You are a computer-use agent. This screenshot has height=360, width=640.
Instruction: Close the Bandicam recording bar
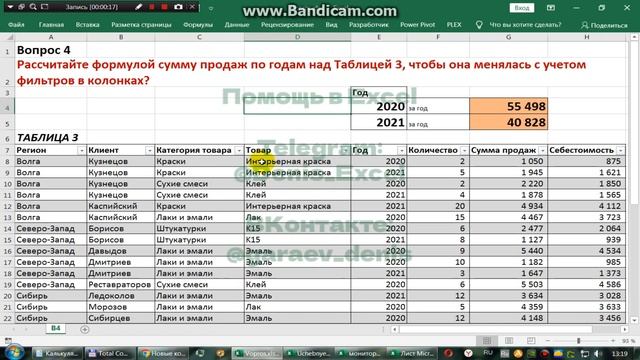coord(192,7)
